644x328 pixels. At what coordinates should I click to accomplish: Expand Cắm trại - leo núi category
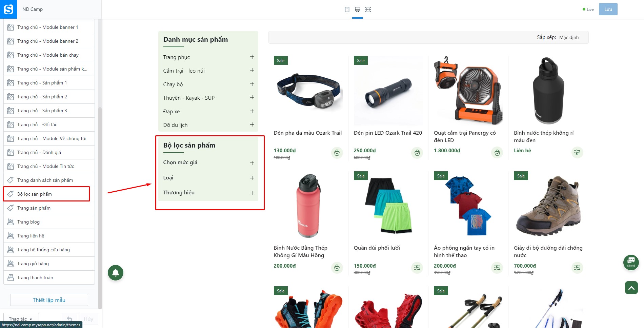(x=252, y=70)
